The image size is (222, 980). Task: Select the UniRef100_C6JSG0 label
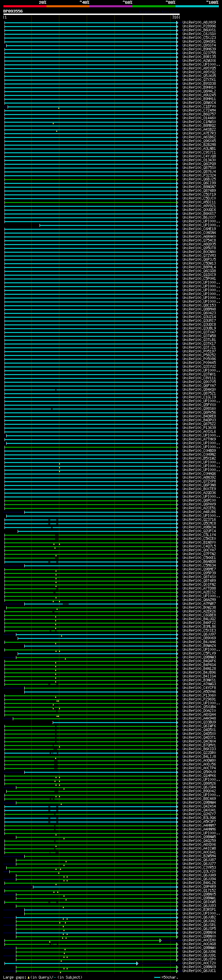(x=199, y=34)
